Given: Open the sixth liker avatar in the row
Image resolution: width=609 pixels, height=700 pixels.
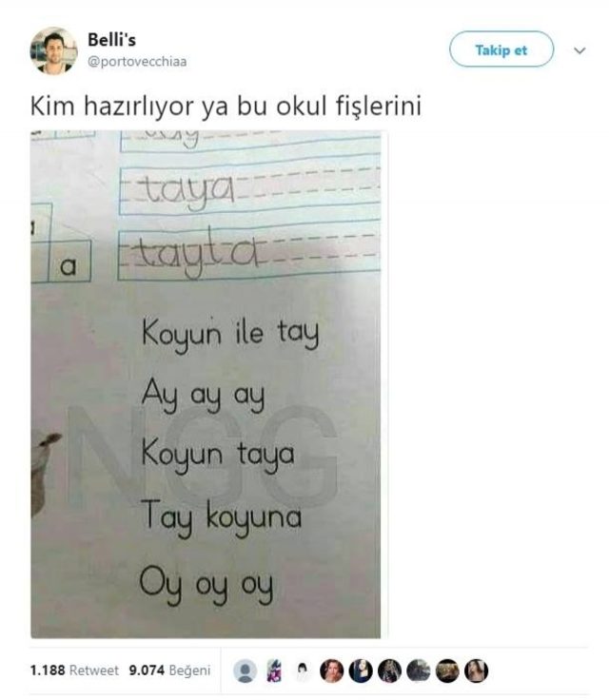Looking at the screenshot, I should [389, 671].
